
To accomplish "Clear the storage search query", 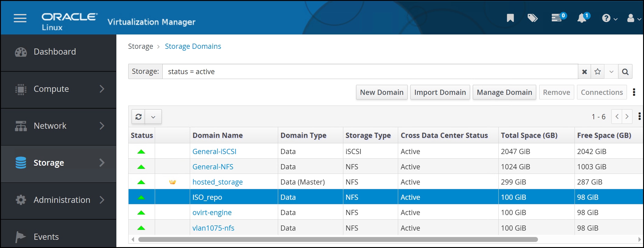I will point(584,72).
